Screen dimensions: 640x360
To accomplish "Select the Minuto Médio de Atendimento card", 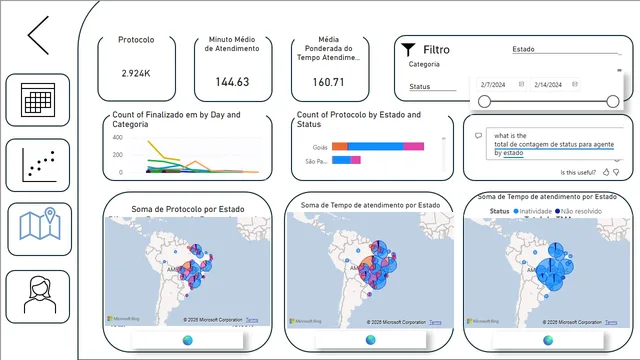I will coord(233,68).
